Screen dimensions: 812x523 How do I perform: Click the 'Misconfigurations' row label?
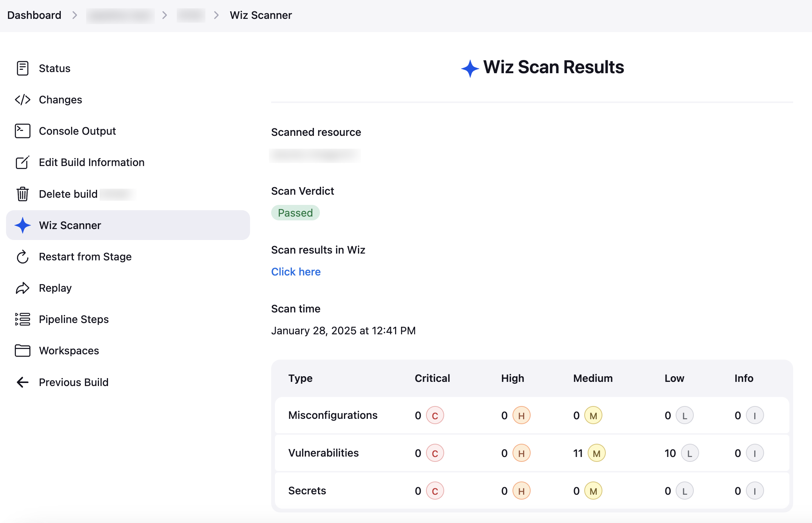click(333, 415)
